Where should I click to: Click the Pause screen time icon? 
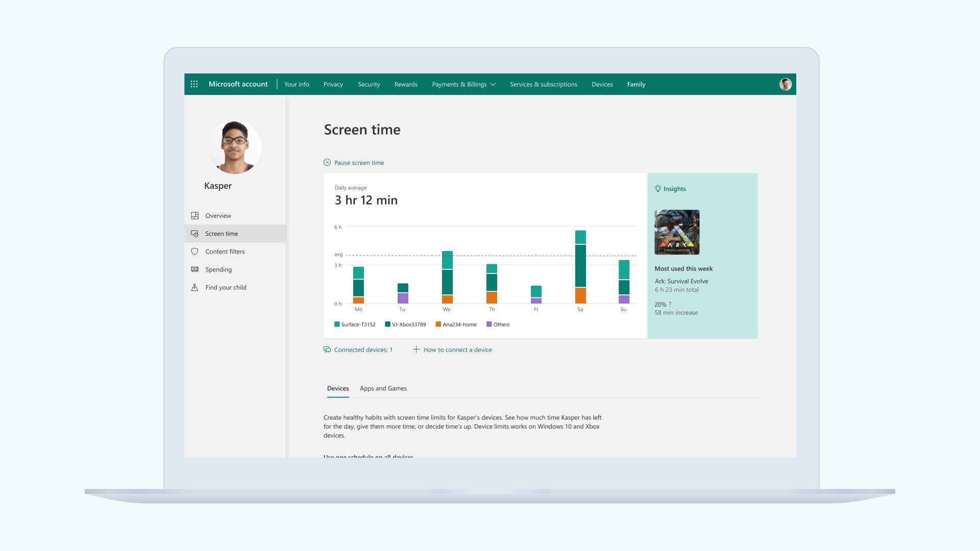pos(327,163)
